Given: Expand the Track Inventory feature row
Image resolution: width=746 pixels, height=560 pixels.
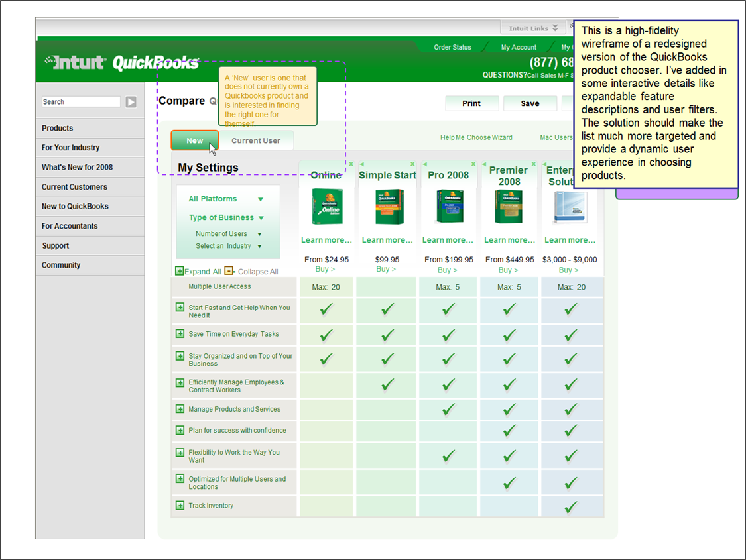Looking at the screenshot, I should [x=180, y=506].
